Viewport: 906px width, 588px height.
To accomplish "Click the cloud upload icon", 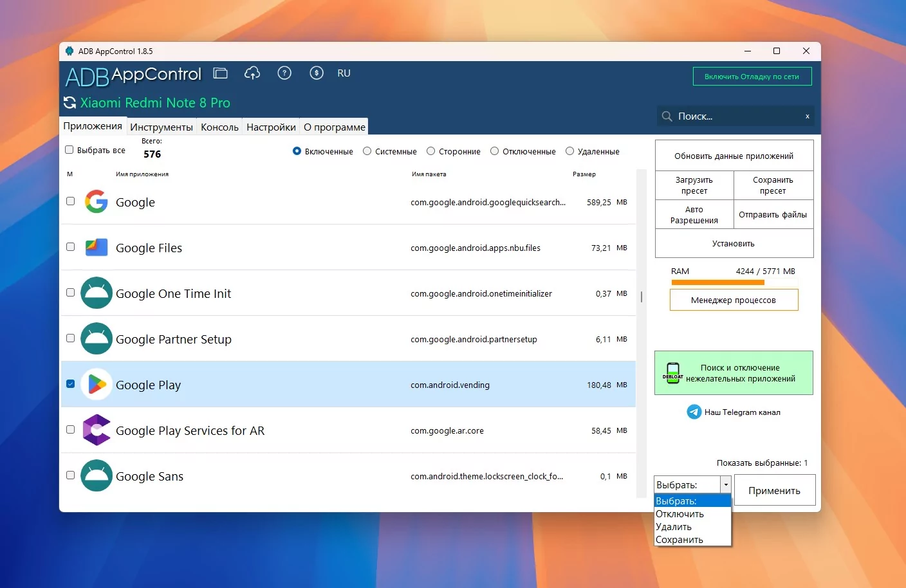I will pyautogui.click(x=252, y=73).
